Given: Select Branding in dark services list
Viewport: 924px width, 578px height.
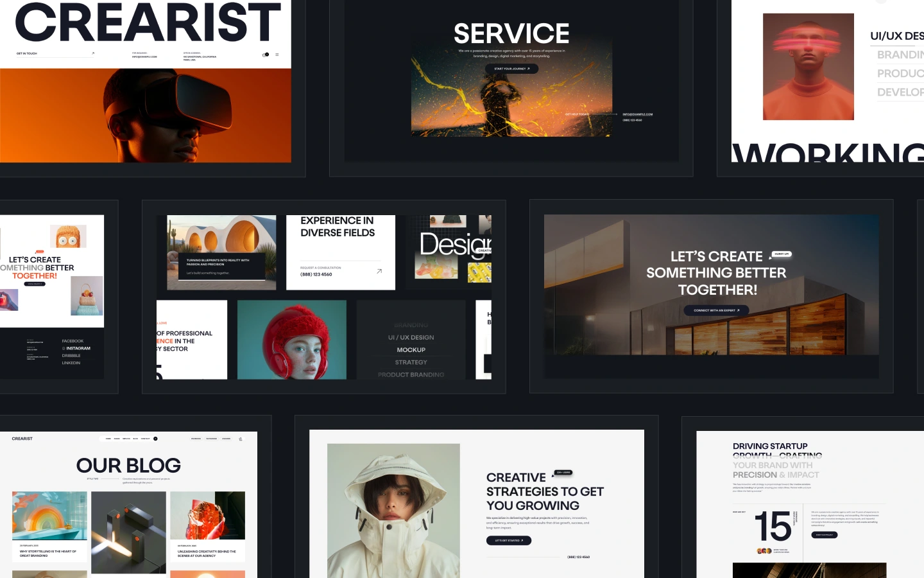Looking at the screenshot, I should 411,326.
